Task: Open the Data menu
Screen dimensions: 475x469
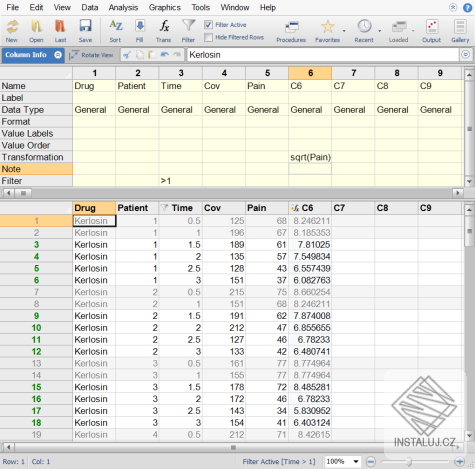Action: pos(90,7)
